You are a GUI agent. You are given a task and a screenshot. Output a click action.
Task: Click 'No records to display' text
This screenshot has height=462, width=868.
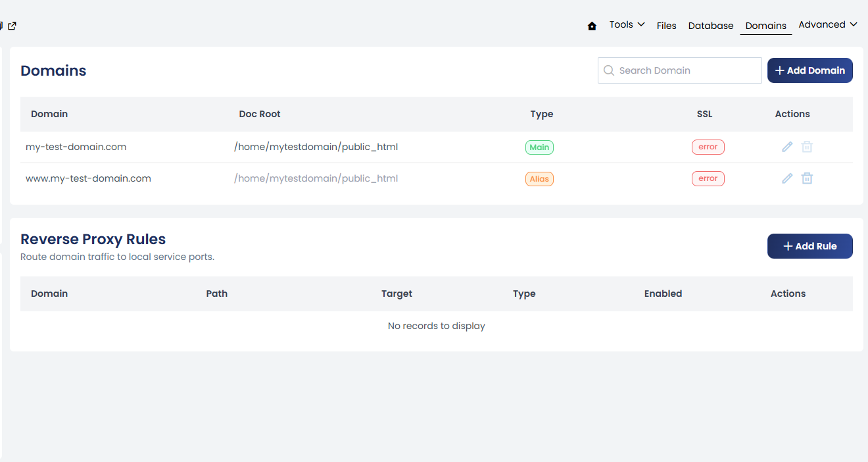click(437, 326)
